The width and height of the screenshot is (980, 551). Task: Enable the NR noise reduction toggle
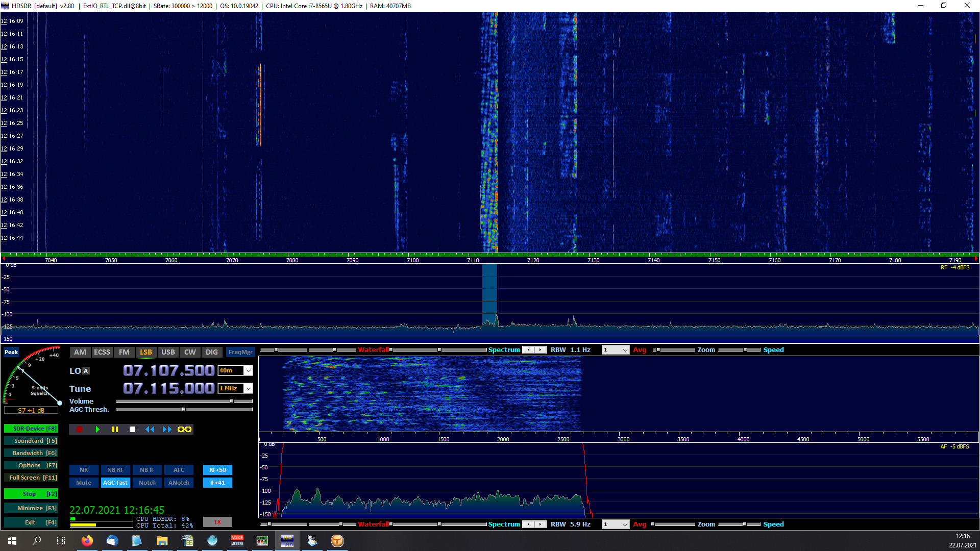84,470
